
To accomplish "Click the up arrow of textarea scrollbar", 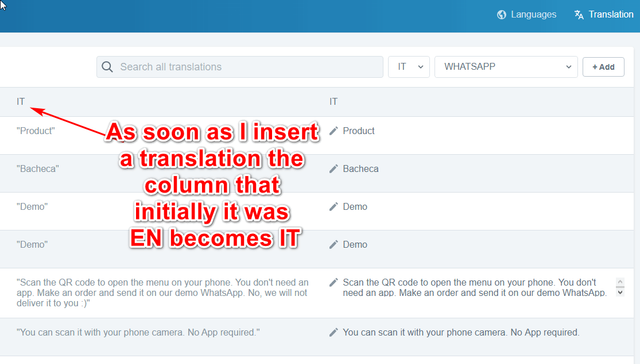I will 620,282.
